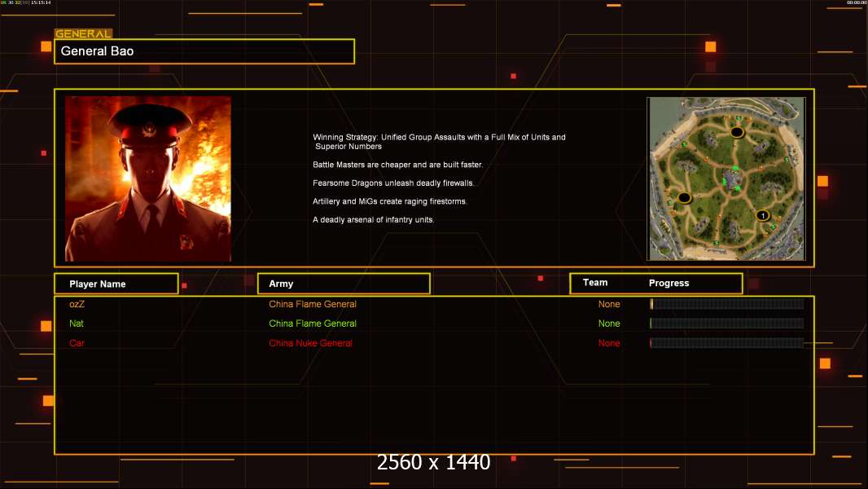Click the Winning Strategy description text
The image size is (868, 489).
[439, 142]
